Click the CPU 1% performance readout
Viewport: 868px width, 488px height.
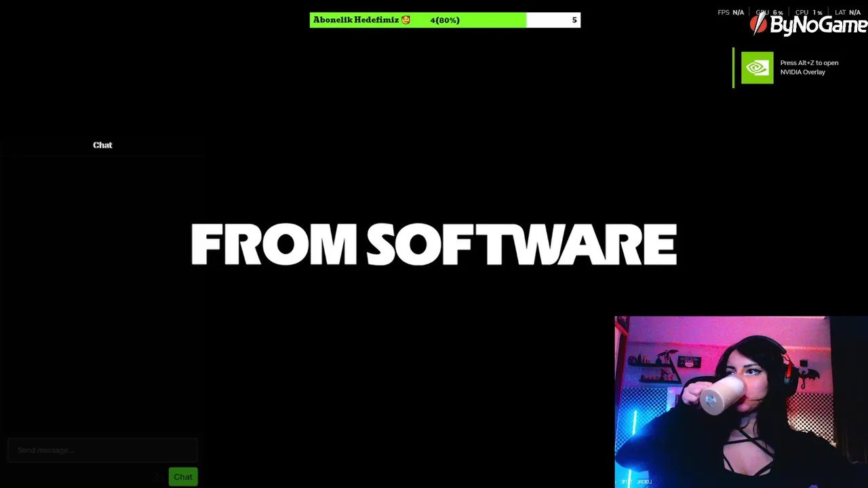[808, 12]
